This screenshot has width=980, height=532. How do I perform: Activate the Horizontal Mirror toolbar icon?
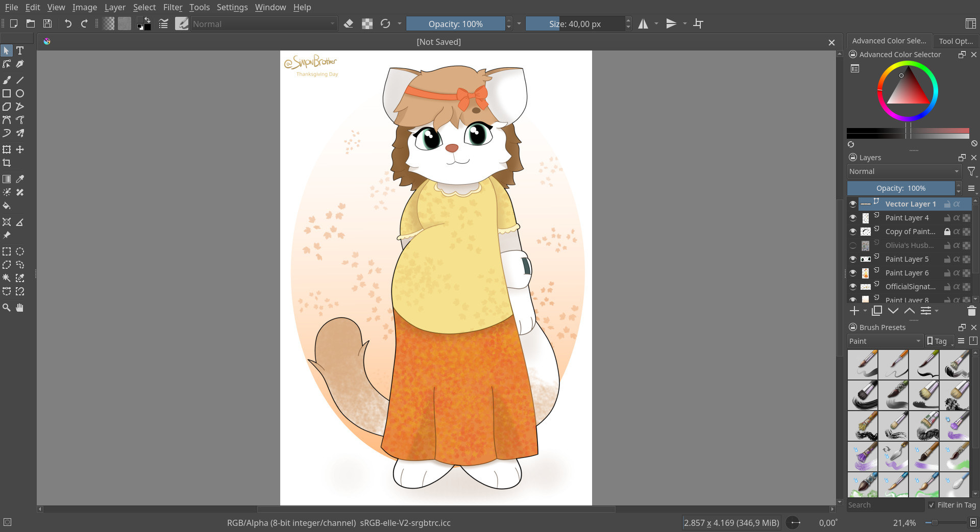pyautogui.click(x=644, y=23)
